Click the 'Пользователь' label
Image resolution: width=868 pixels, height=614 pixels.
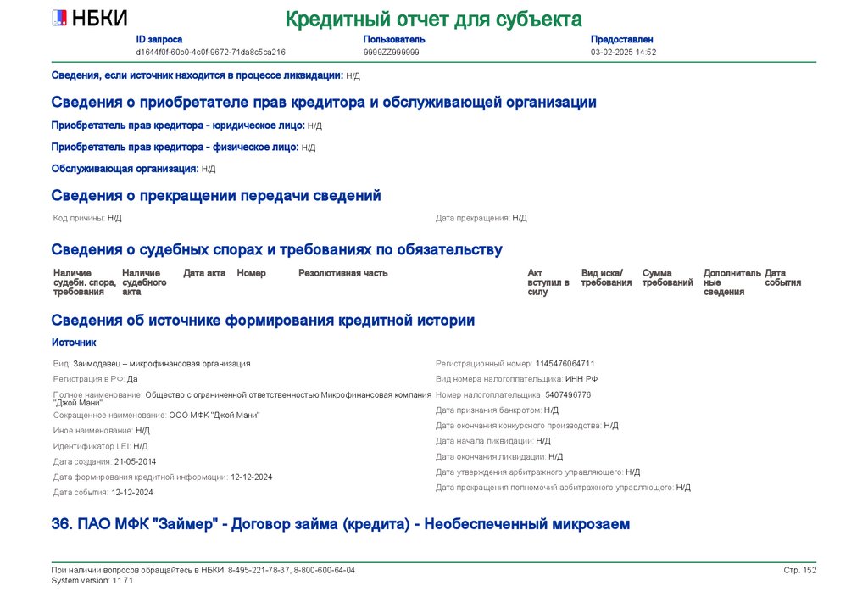(394, 39)
